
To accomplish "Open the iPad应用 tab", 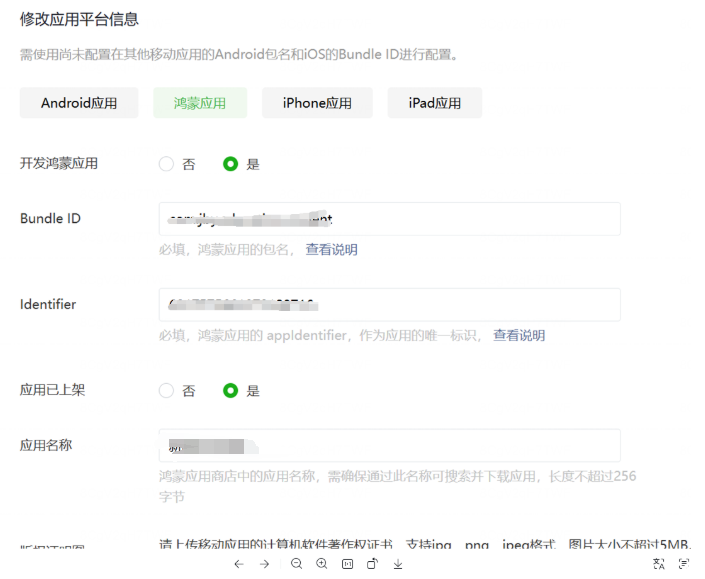I will 435,103.
